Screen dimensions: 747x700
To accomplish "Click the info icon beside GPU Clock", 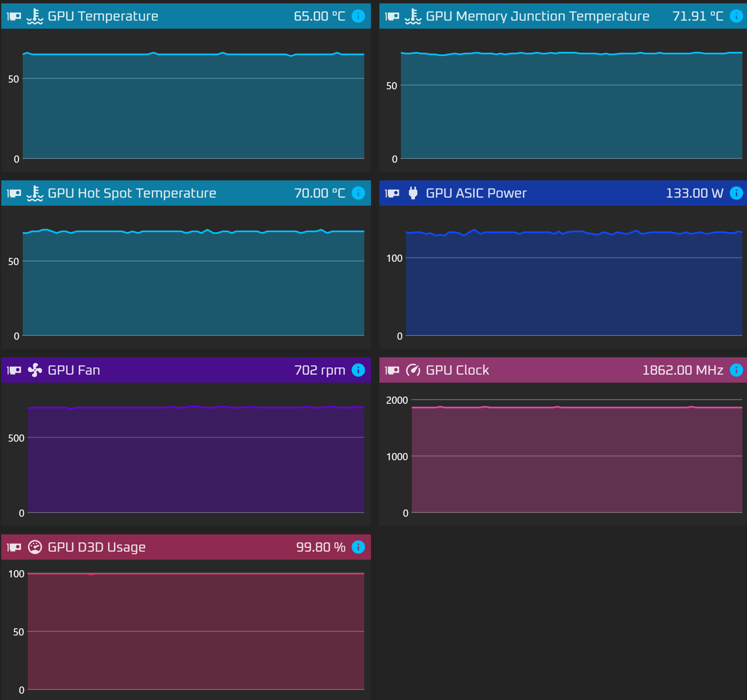I will 736,370.
